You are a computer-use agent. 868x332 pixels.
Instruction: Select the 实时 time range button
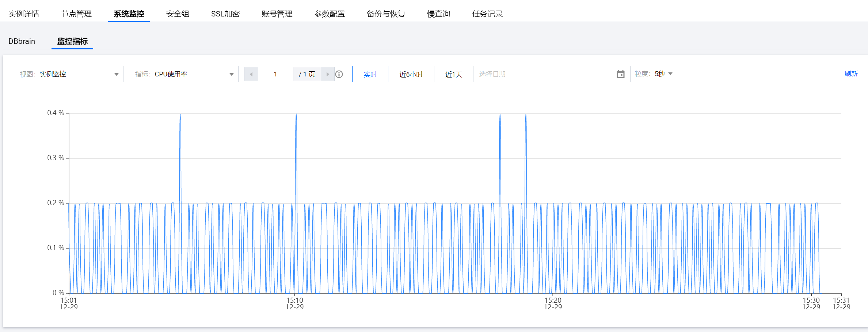370,74
